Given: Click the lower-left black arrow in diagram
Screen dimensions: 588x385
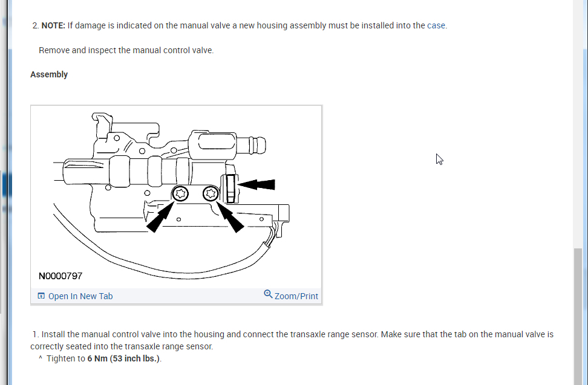Looking at the screenshot, I should coord(160,217).
